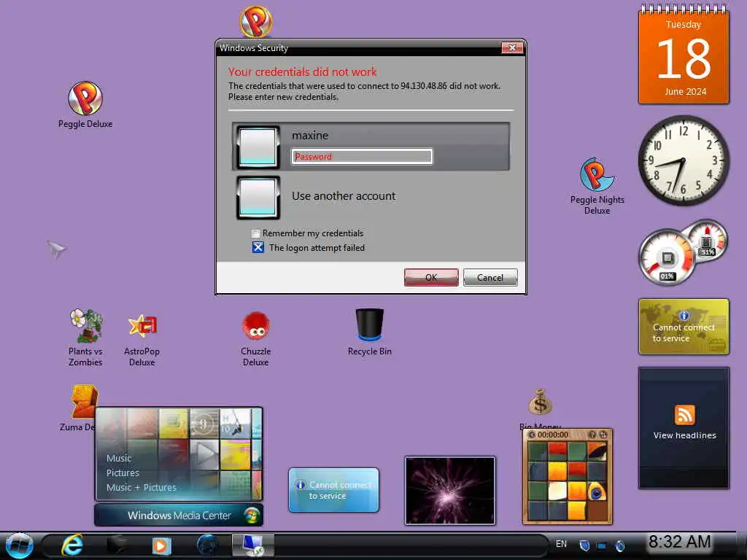Click the slideshow fireworks picture gadget
Image resolution: width=747 pixels, height=560 pixels.
tap(449, 491)
